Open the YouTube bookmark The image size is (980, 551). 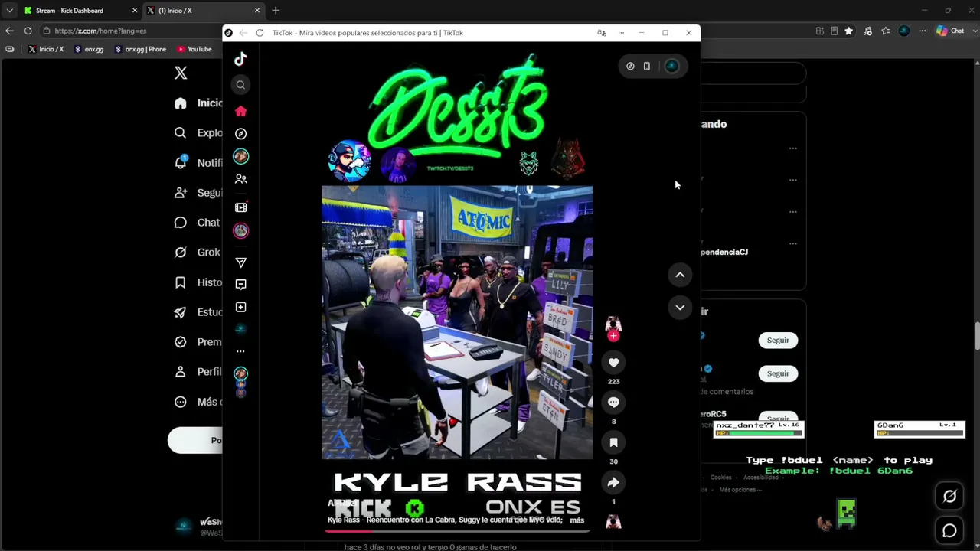(x=194, y=49)
